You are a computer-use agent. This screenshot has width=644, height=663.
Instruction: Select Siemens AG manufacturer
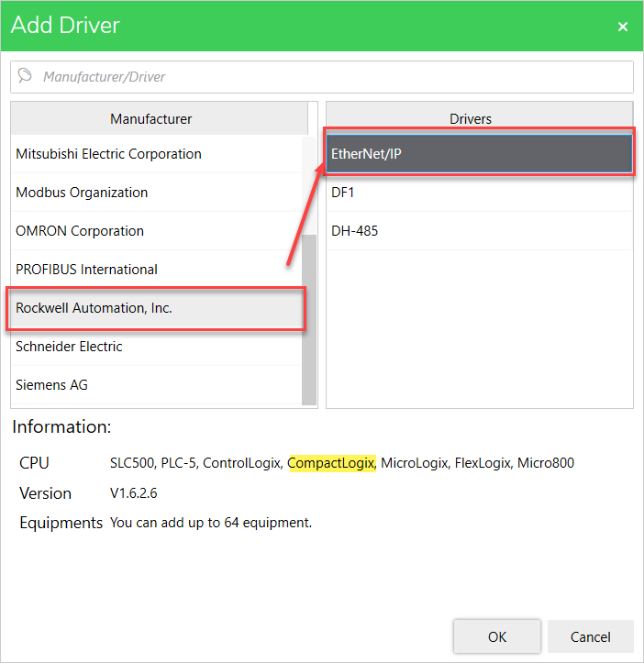click(x=157, y=385)
